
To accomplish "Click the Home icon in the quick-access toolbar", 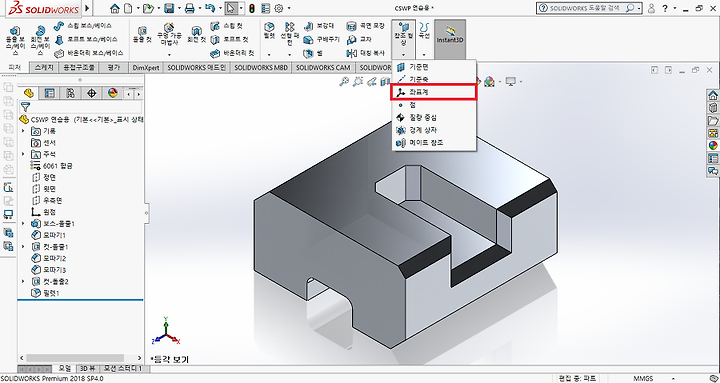I will click(115, 8).
